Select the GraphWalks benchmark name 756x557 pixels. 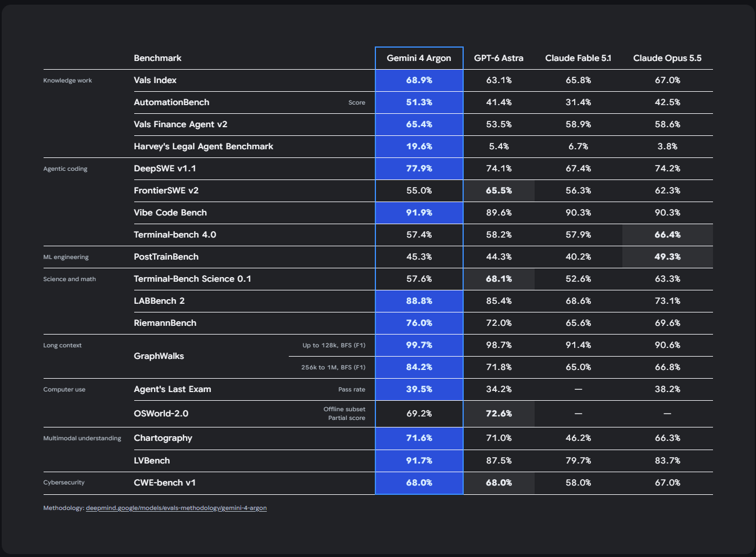point(159,356)
